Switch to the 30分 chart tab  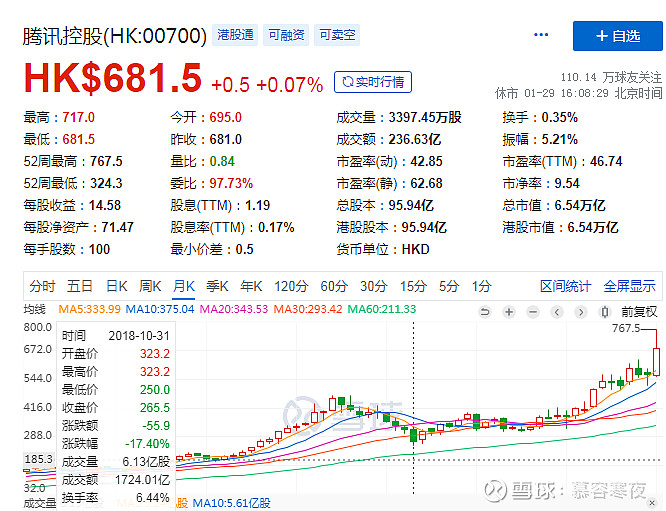(x=374, y=286)
